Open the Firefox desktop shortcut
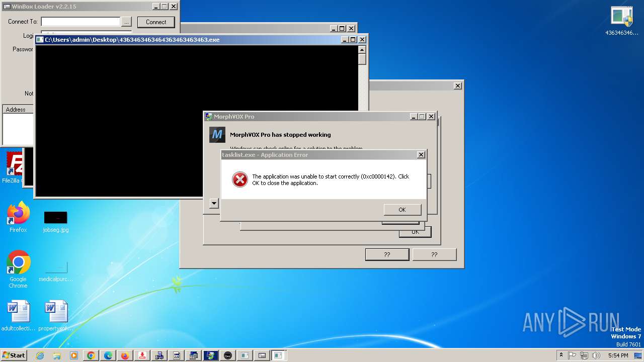Viewport: 644px width, 362px height. (18, 217)
